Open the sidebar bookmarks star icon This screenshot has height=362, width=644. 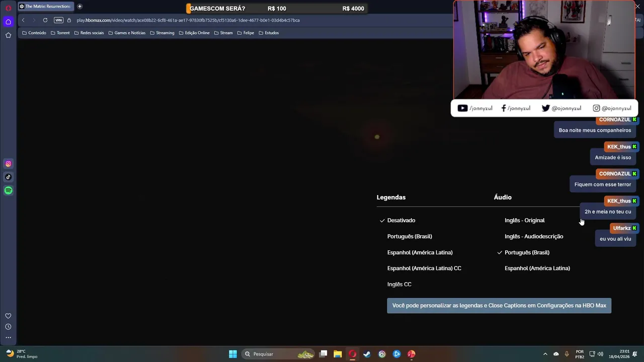tap(8, 35)
